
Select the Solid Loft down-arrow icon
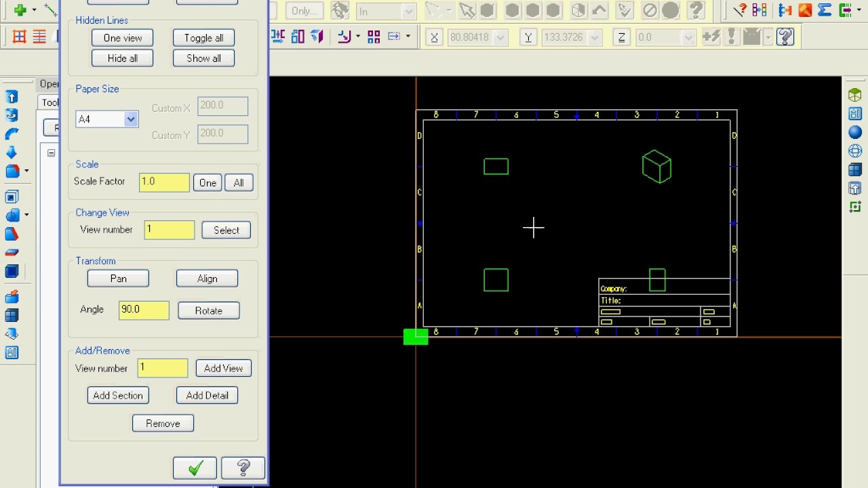point(12,152)
